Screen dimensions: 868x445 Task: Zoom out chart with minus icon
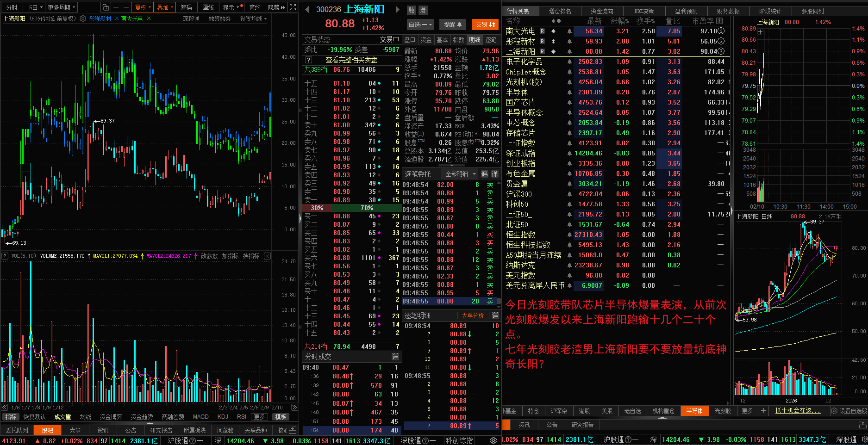[125, 7]
